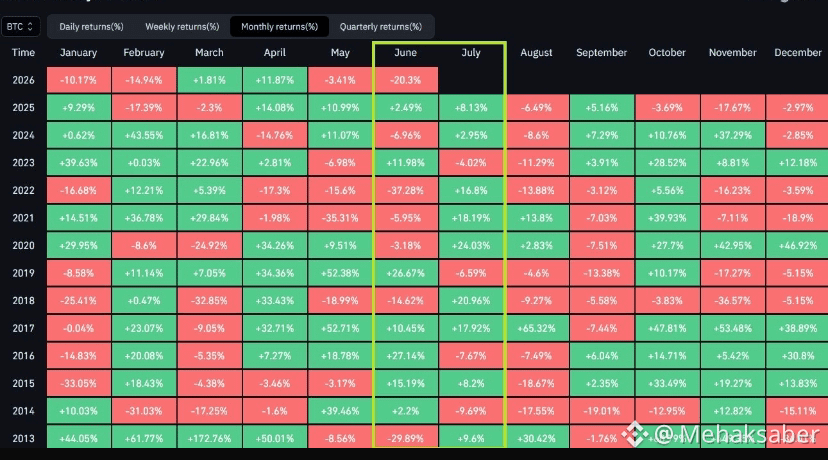Click the -31.03% February 2014 cell

(x=144, y=411)
